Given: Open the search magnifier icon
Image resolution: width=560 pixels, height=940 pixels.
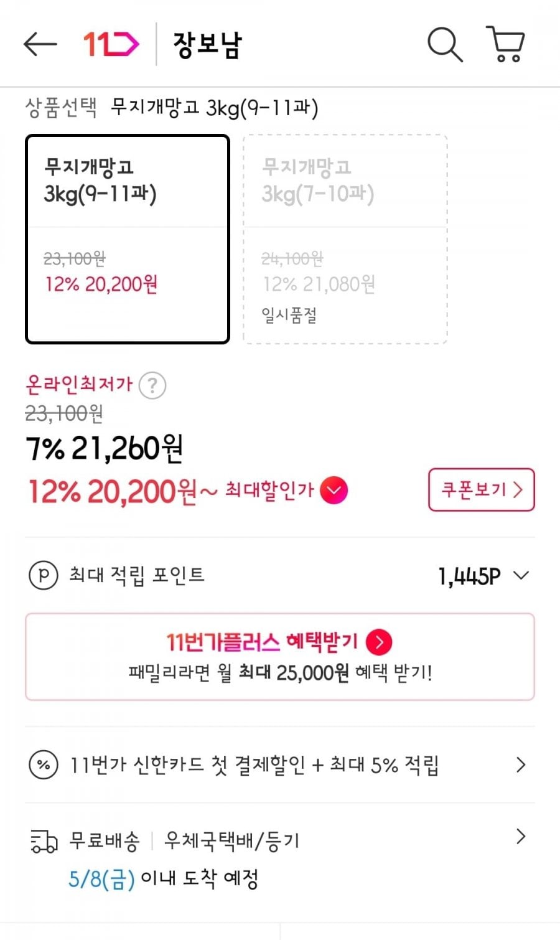Looking at the screenshot, I should pos(445,44).
